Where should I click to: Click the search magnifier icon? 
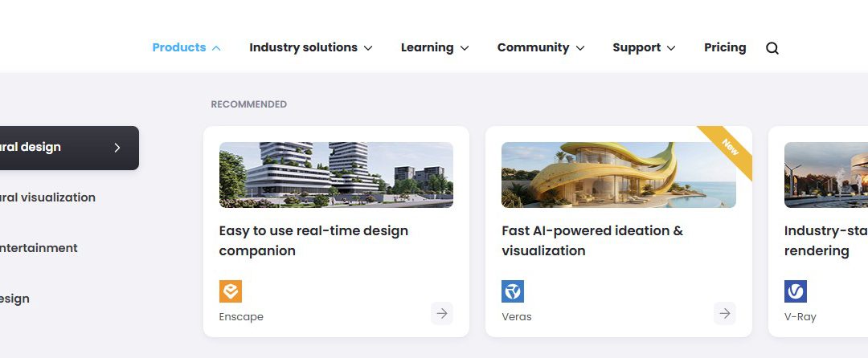point(772,48)
